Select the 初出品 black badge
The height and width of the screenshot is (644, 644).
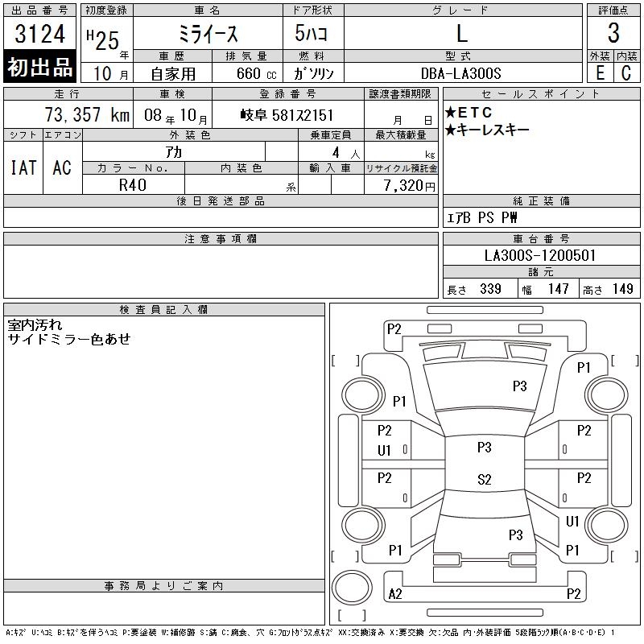(x=40, y=68)
